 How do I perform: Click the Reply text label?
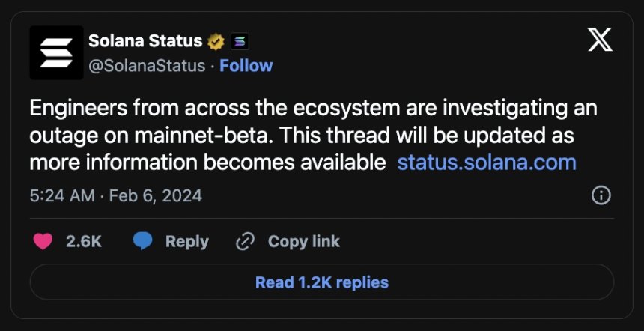[x=186, y=241]
